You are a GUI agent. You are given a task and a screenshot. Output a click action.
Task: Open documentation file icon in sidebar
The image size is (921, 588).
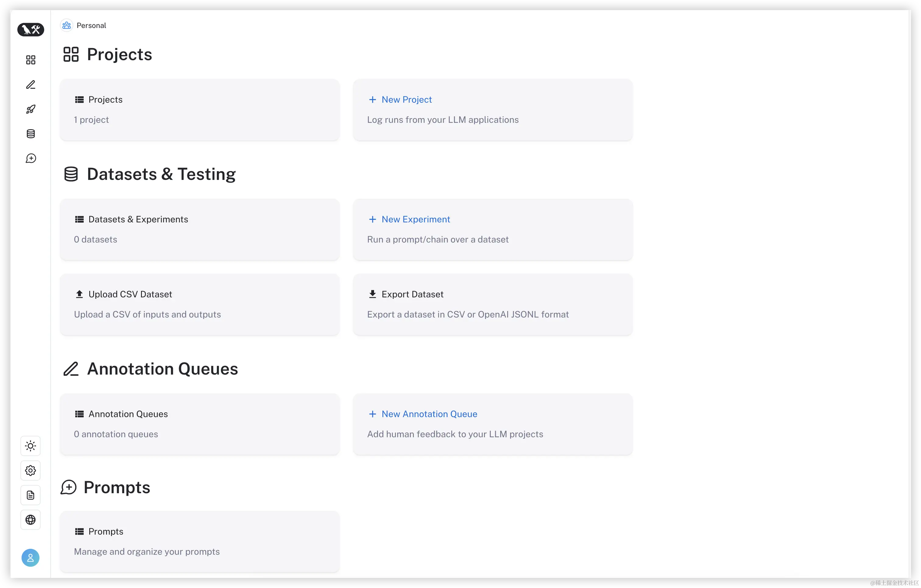pos(30,495)
